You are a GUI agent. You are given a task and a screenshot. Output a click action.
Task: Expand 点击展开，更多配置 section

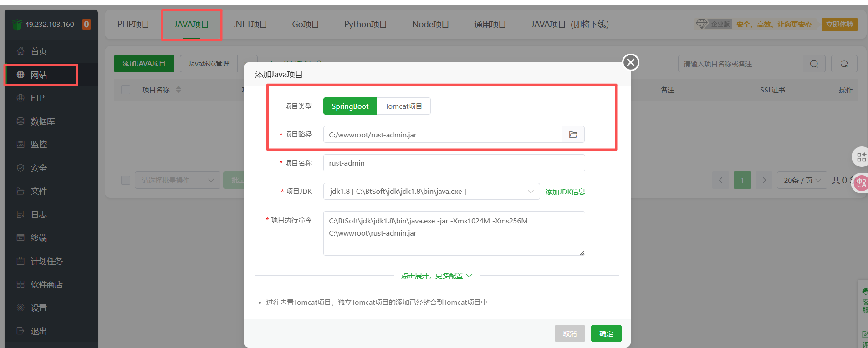[436, 276]
